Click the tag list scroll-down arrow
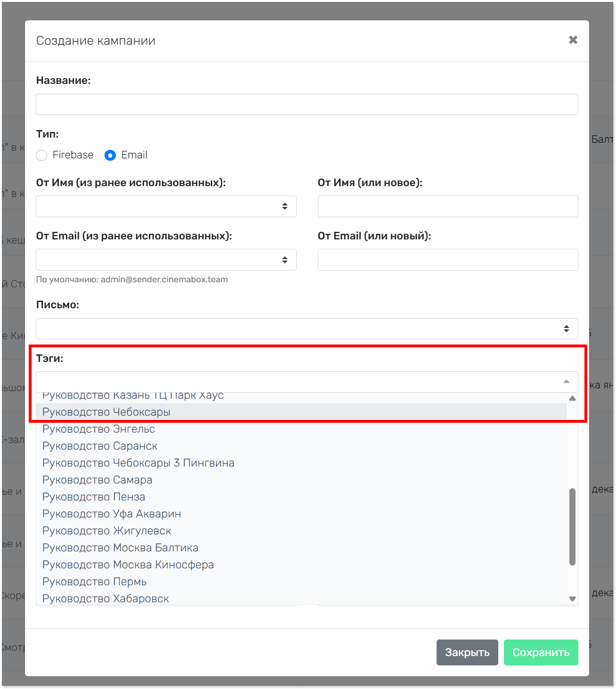This screenshot has height=689, width=616. point(572,599)
